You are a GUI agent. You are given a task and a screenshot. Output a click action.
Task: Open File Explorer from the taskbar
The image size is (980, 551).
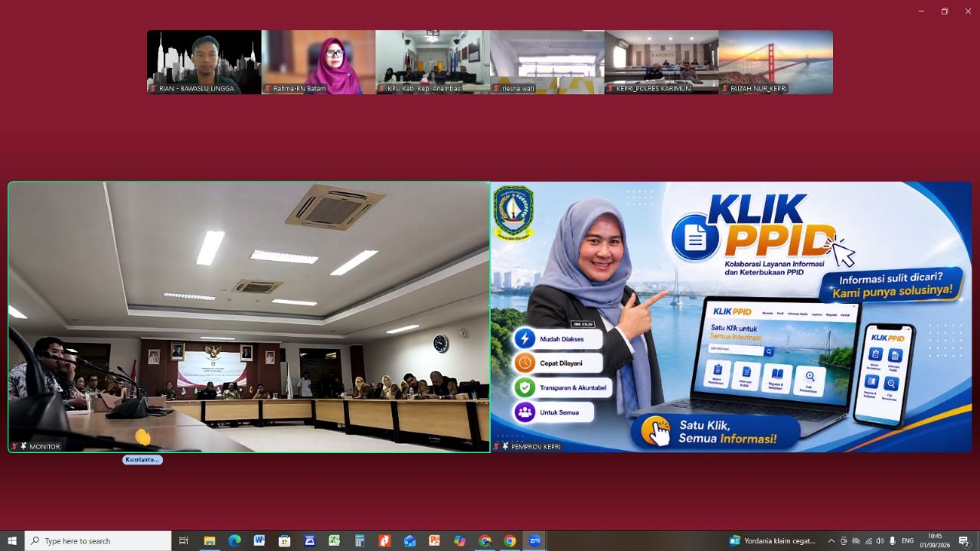click(x=209, y=541)
